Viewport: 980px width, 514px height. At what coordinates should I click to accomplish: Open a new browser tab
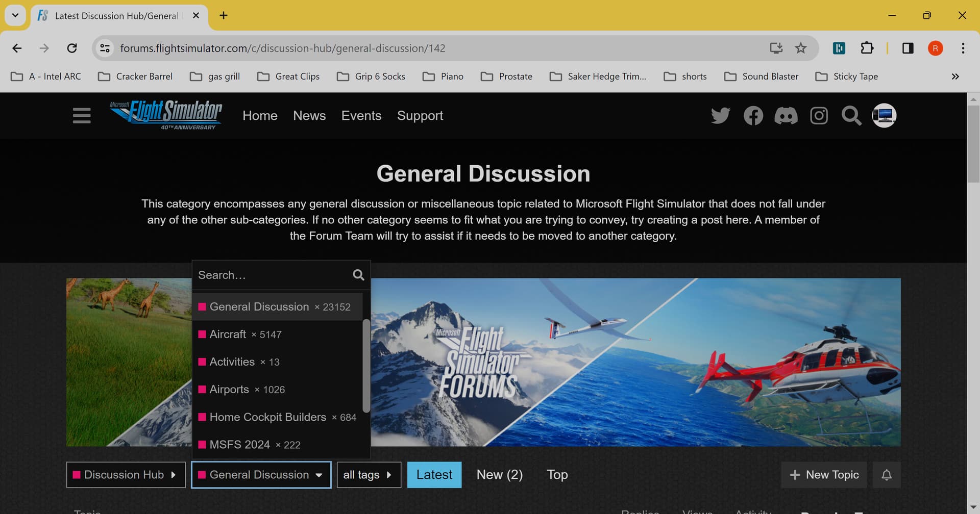tap(223, 15)
